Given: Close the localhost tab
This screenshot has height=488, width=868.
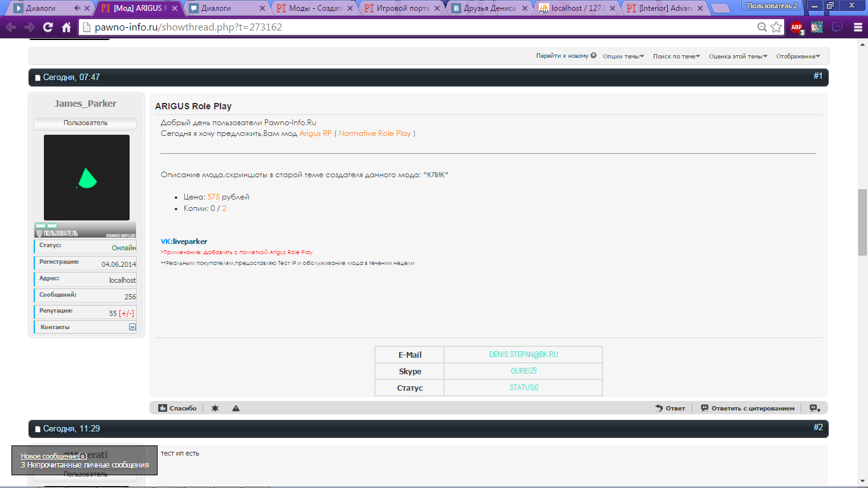Looking at the screenshot, I should [613, 8].
